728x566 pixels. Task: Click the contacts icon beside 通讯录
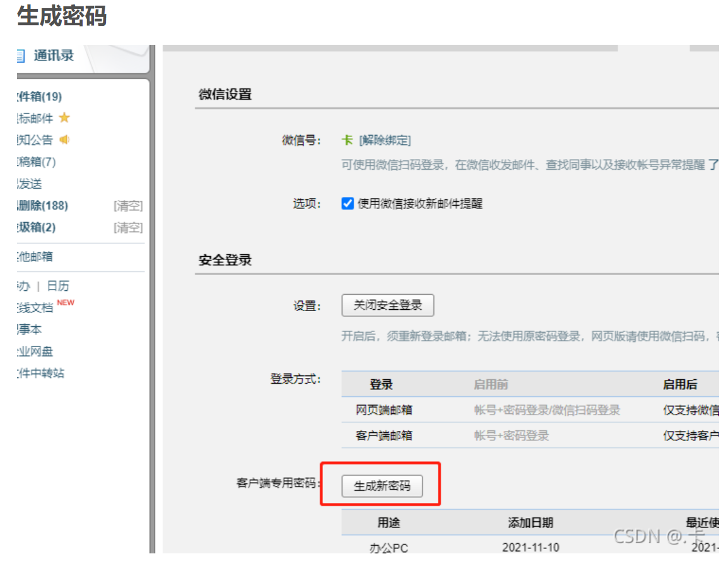pos(20,56)
